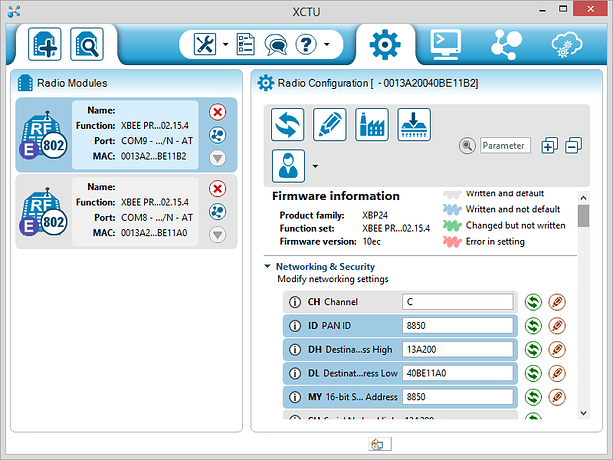Remove the COM9 radio module
613x460 pixels.
click(x=217, y=112)
